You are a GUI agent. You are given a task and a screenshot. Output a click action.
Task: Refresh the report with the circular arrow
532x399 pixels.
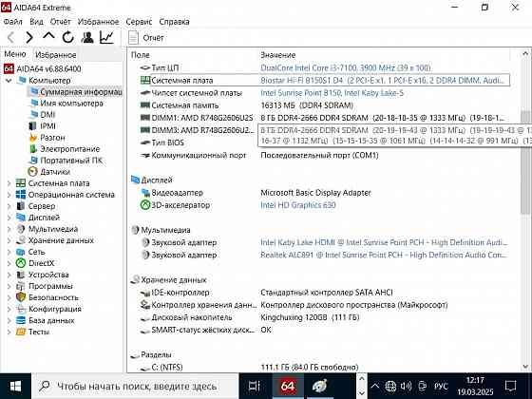pyautogui.click(x=68, y=37)
